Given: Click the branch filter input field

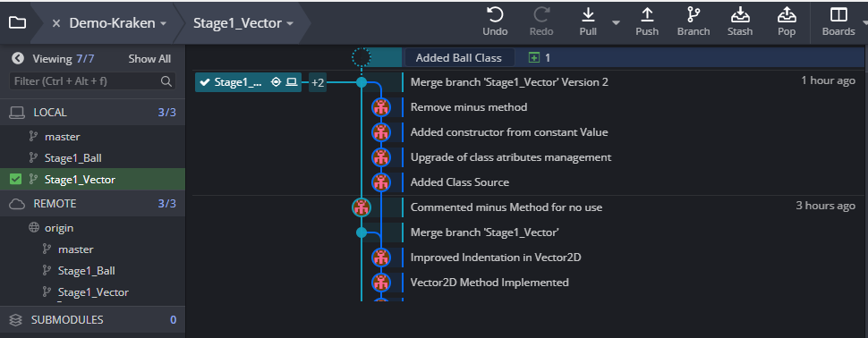Looking at the screenshot, I should pos(92,80).
